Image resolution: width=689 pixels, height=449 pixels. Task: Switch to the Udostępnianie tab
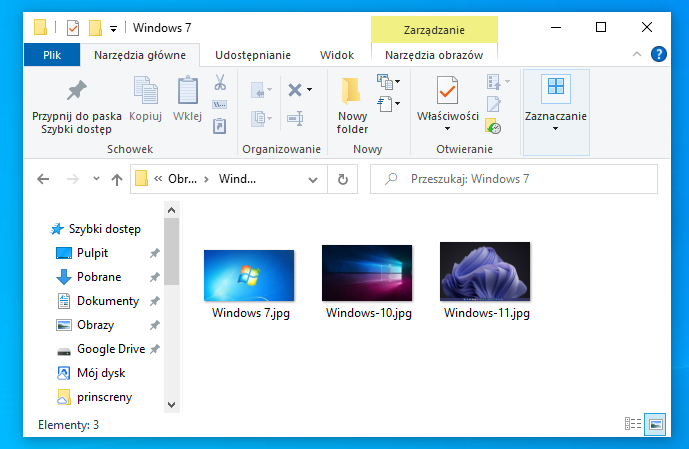[x=253, y=55]
